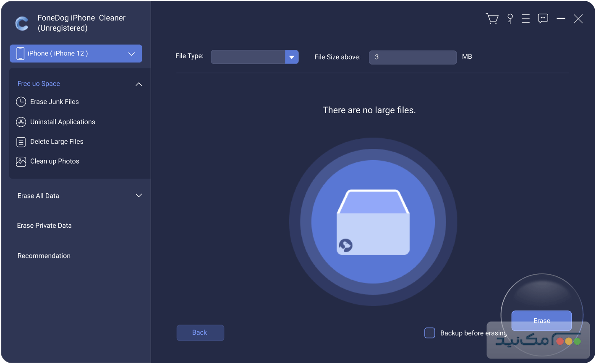Click the shopping cart purchase icon
596x364 pixels.
492,19
